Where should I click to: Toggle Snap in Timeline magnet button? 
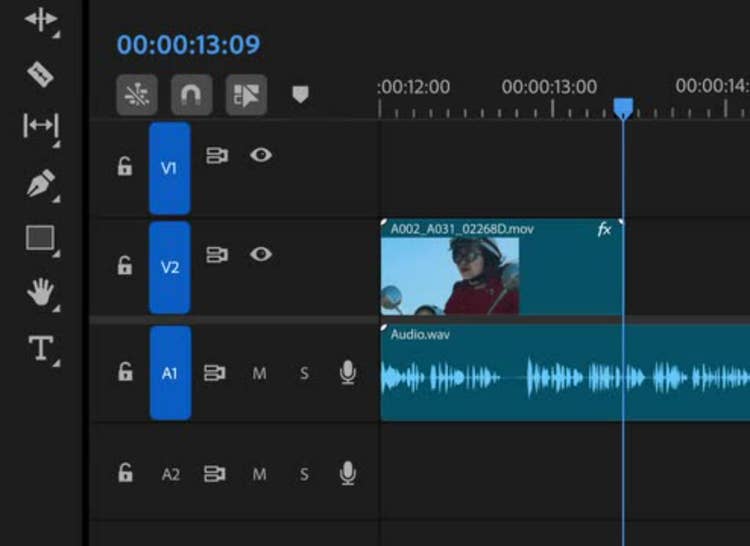point(191,95)
